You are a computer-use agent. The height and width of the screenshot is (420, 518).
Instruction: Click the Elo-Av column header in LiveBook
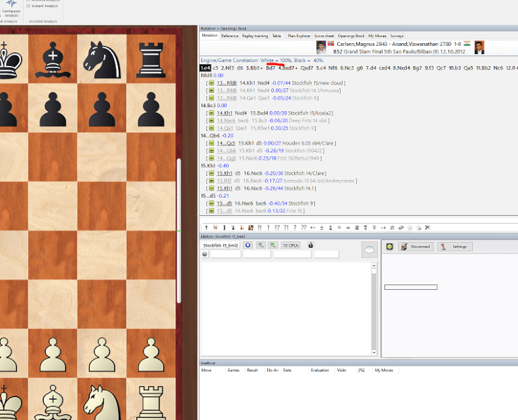point(272,370)
